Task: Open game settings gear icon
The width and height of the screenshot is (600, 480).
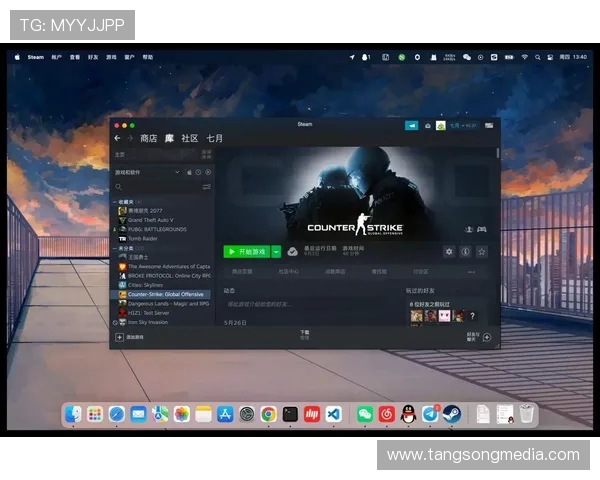Action: (449, 252)
